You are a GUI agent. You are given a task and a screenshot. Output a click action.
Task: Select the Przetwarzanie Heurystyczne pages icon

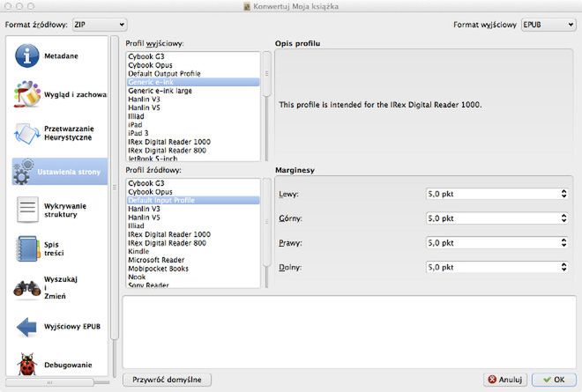[26, 134]
